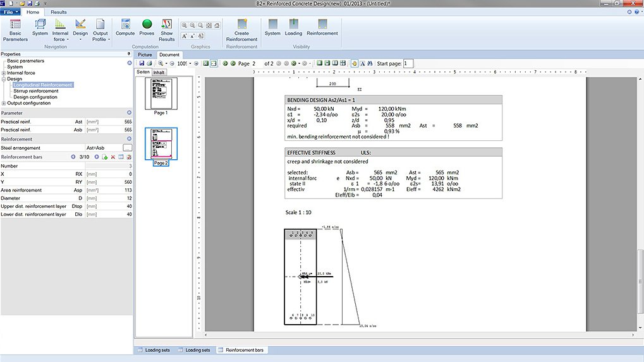Open Basic Parameters in the ribbon

tap(15, 30)
